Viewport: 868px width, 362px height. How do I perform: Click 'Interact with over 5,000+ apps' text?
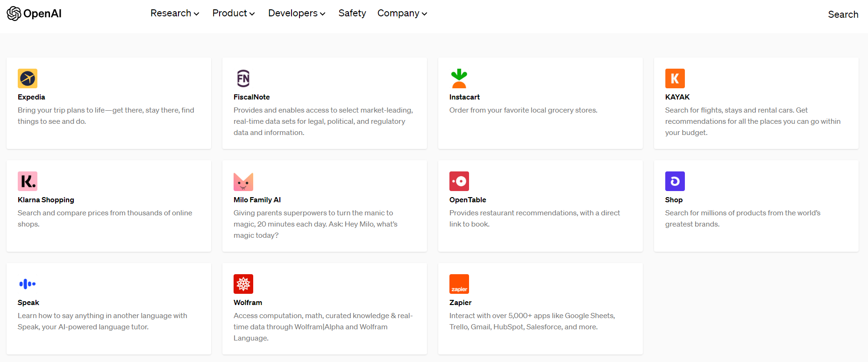pyautogui.click(x=532, y=321)
